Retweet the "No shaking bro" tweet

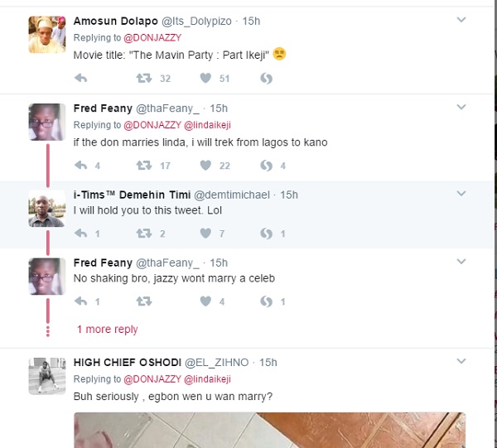coord(143,301)
